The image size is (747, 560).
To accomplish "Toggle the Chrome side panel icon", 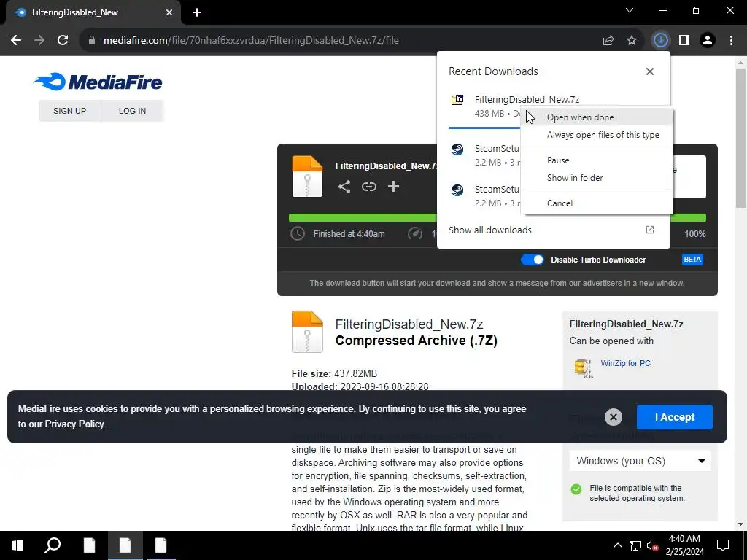I will coord(684,41).
